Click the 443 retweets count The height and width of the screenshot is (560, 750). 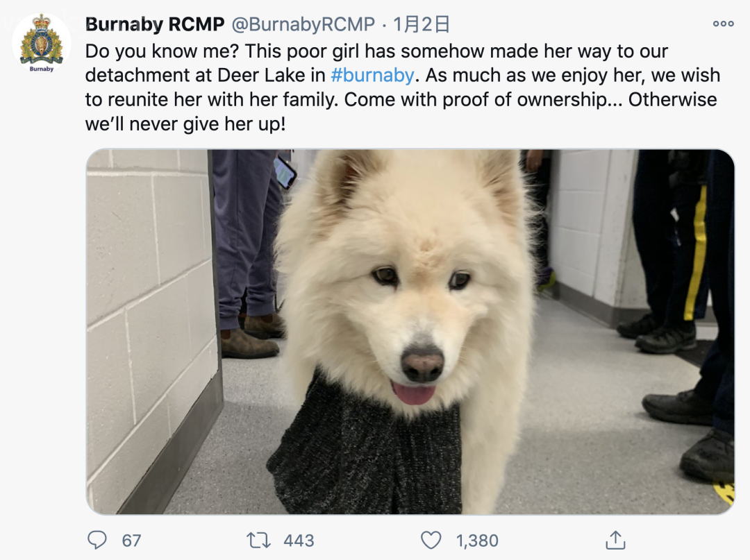pos(299,541)
